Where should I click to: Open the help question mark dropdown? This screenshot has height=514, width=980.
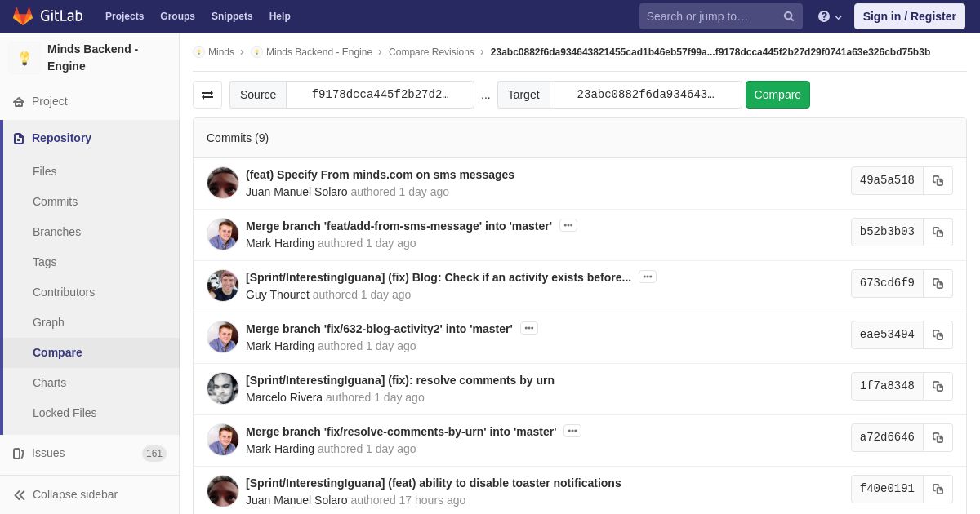click(x=830, y=16)
